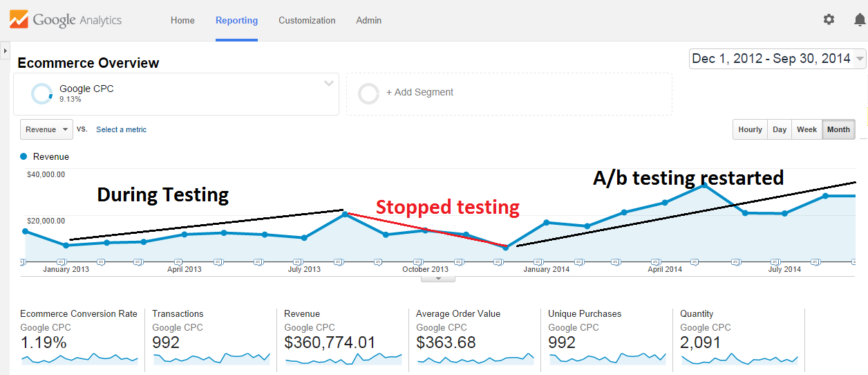Click the Google CPC segment circle icon

(42, 93)
